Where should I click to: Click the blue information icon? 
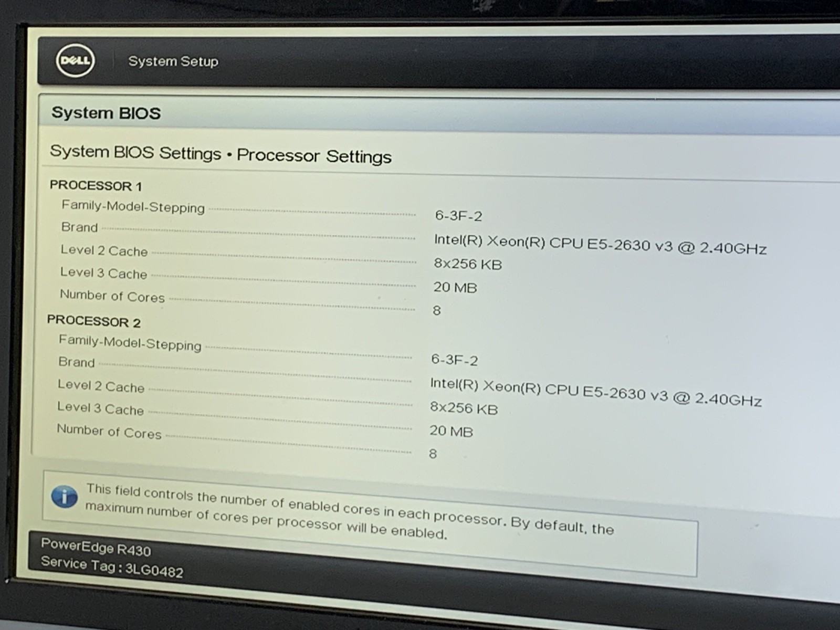pos(65,496)
